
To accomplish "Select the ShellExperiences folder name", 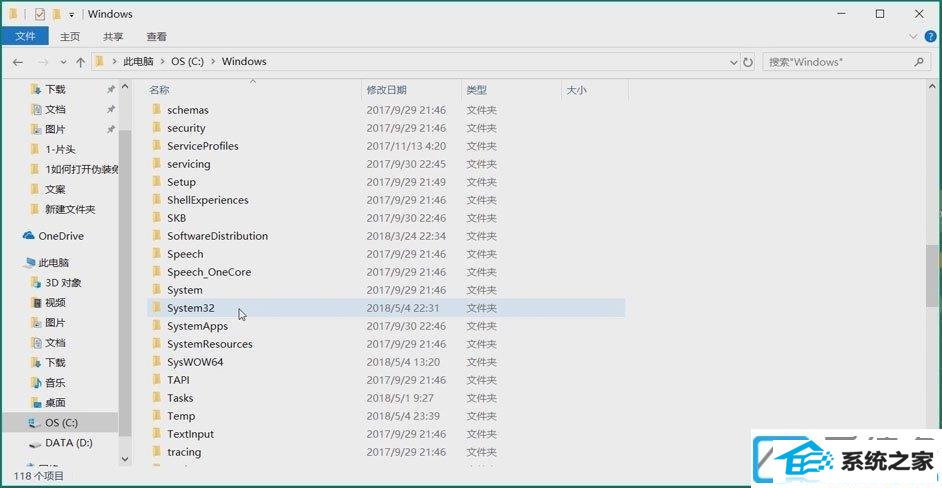I will point(207,200).
